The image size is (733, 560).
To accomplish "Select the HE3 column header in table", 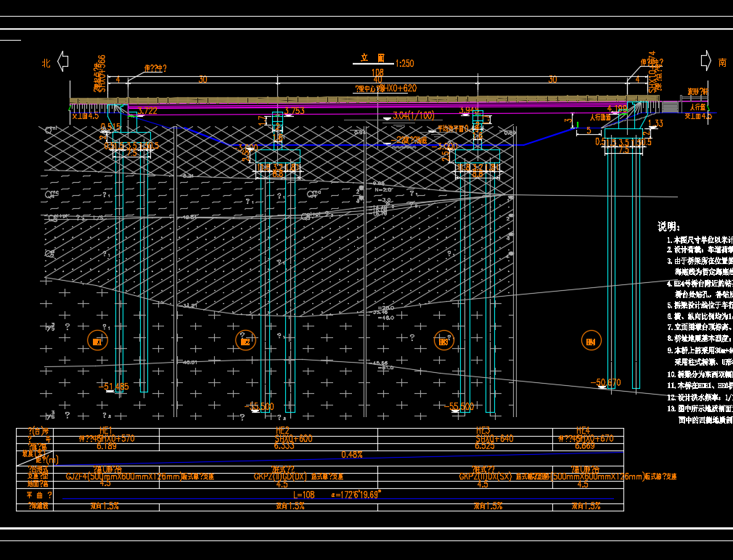I will click(483, 430).
